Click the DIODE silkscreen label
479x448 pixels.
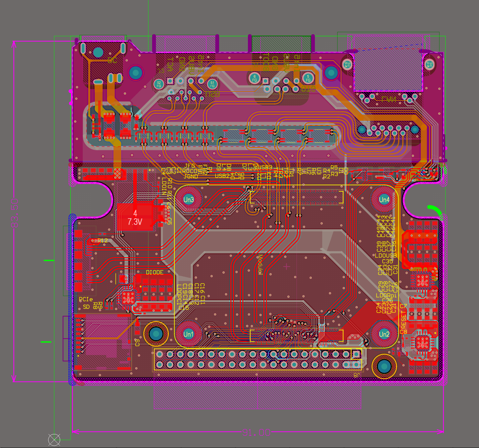154,272
